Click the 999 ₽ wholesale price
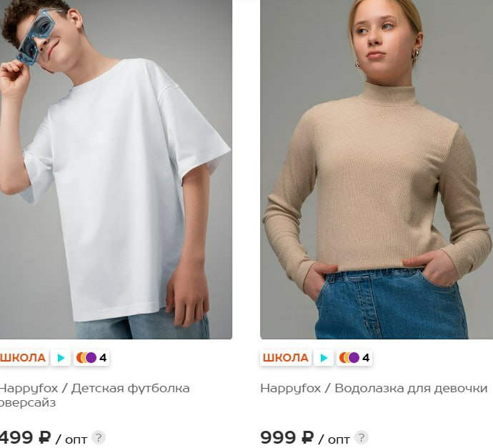 (287, 437)
